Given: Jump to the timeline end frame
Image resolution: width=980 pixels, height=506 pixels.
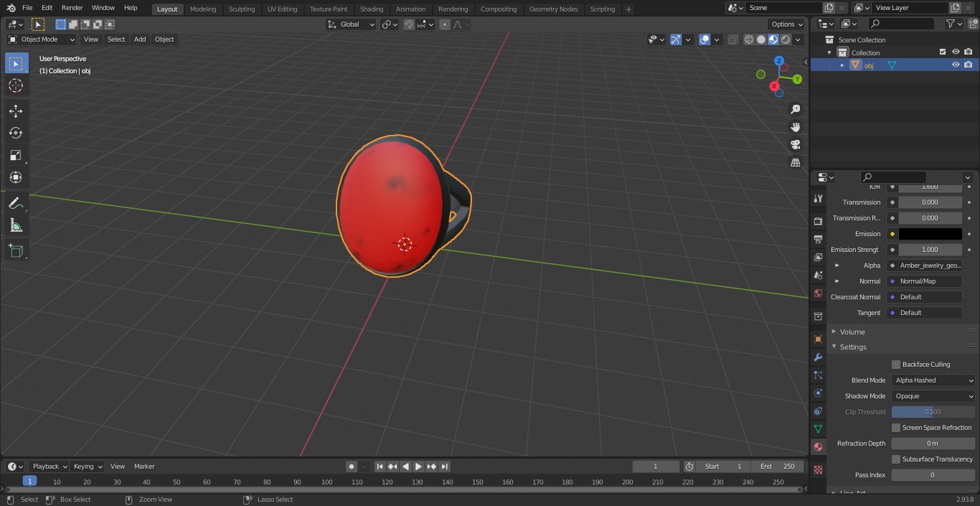Looking at the screenshot, I should (x=444, y=467).
